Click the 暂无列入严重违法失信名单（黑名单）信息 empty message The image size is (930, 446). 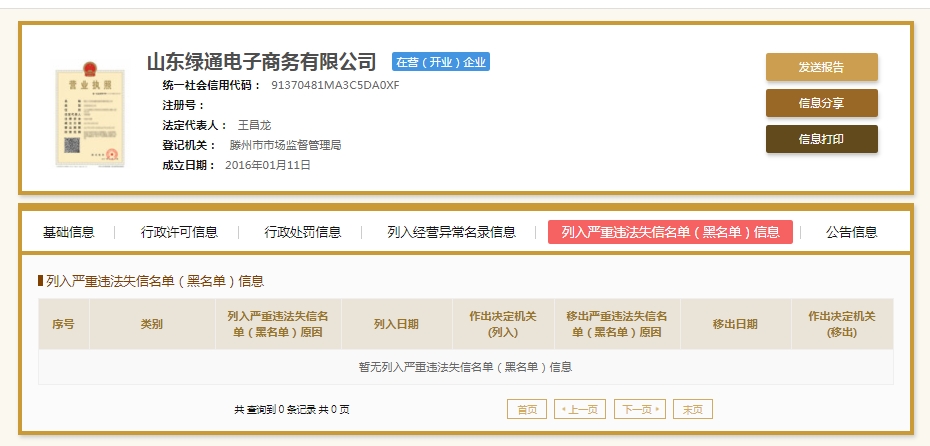coord(466,367)
